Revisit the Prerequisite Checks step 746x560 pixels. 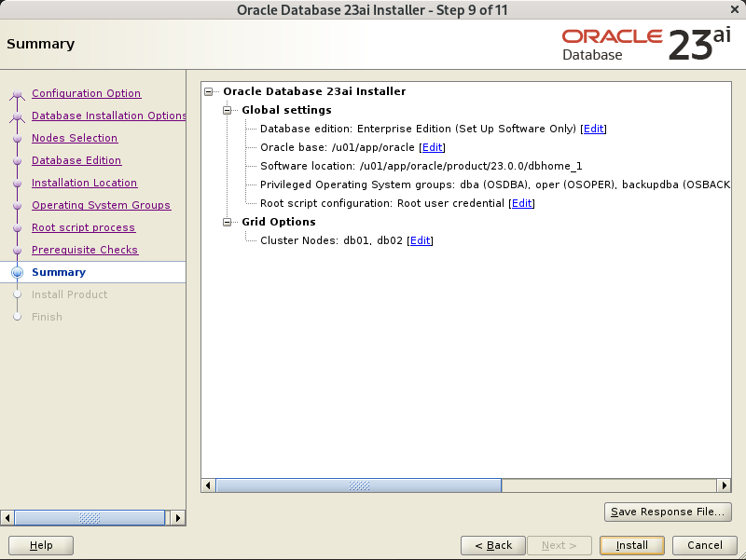coord(85,250)
